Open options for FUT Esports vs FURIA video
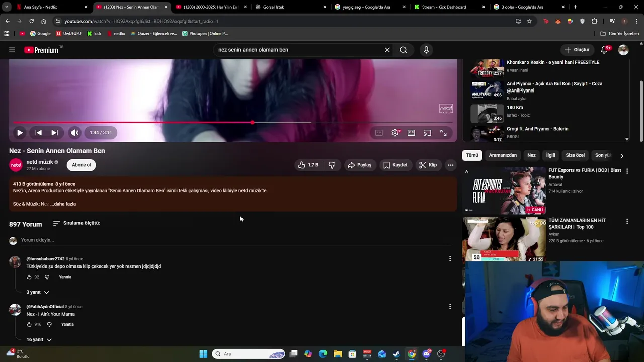Image resolution: width=644 pixels, height=362 pixels. [627, 171]
